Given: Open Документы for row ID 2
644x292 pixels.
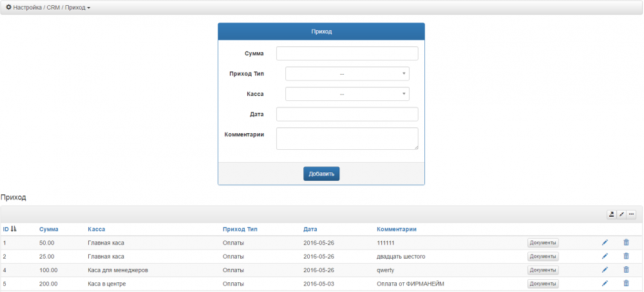Looking at the screenshot, I should coord(543,257).
